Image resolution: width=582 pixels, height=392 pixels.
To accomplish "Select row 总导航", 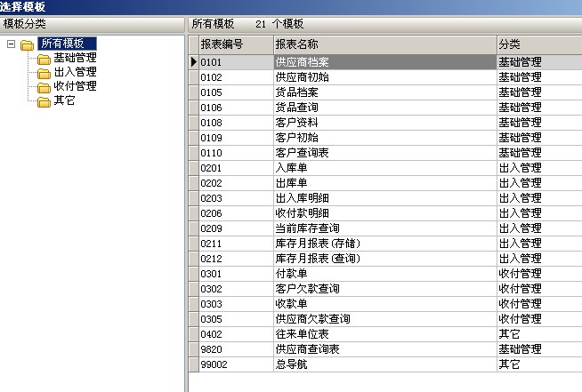I will point(385,364).
